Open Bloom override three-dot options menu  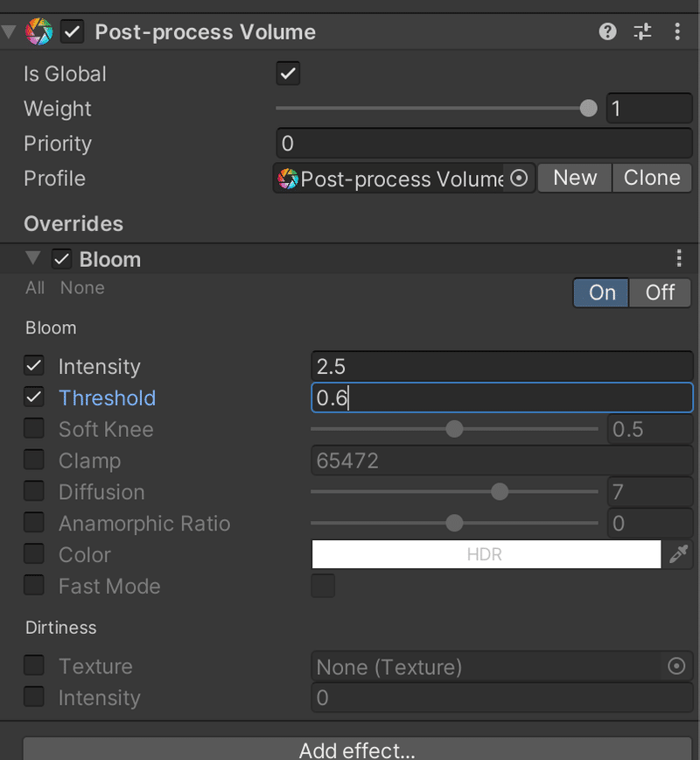point(679,258)
